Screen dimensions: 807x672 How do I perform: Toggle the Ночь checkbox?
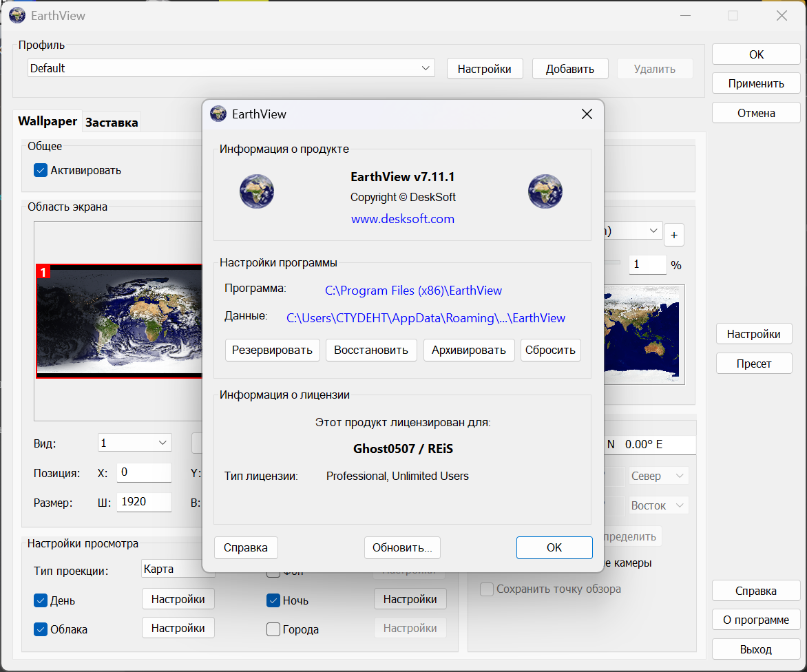tap(273, 600)
